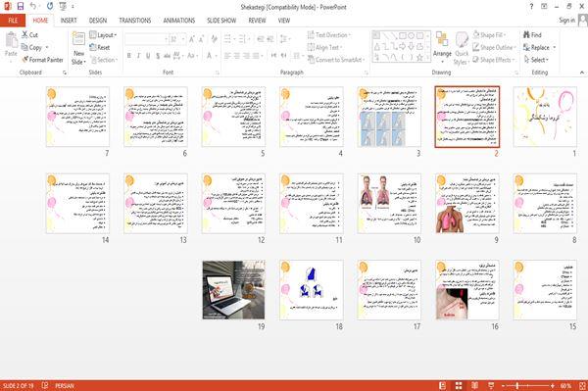Open Align Text dropdown

point(324,47)
